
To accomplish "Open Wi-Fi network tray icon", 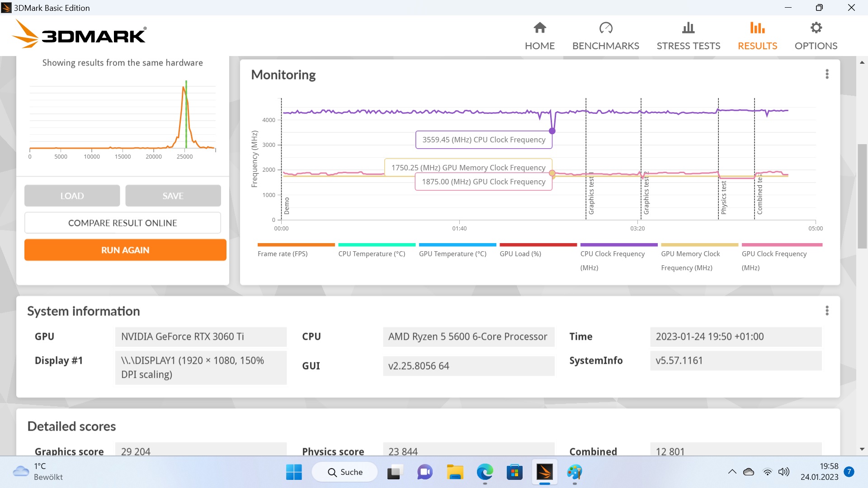I will (767, 472).
